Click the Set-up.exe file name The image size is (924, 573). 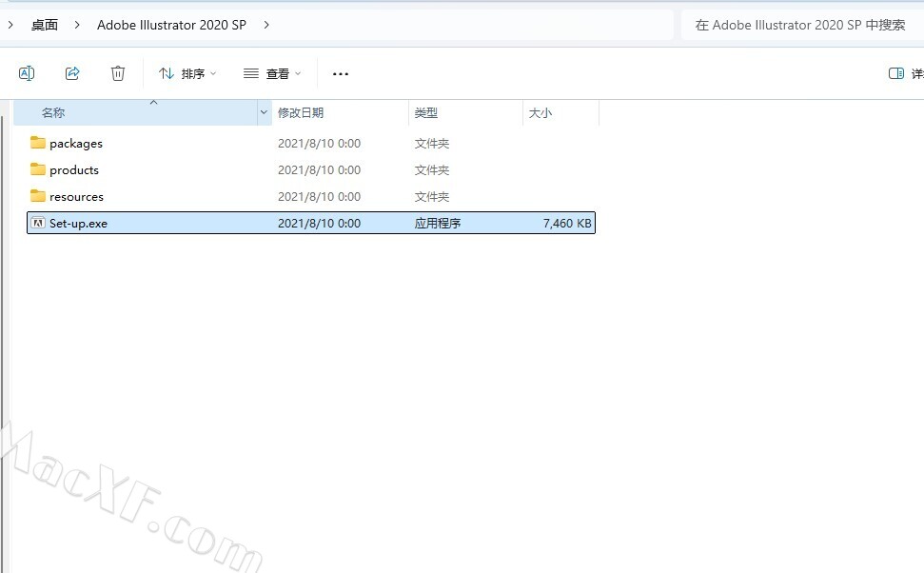78,224
